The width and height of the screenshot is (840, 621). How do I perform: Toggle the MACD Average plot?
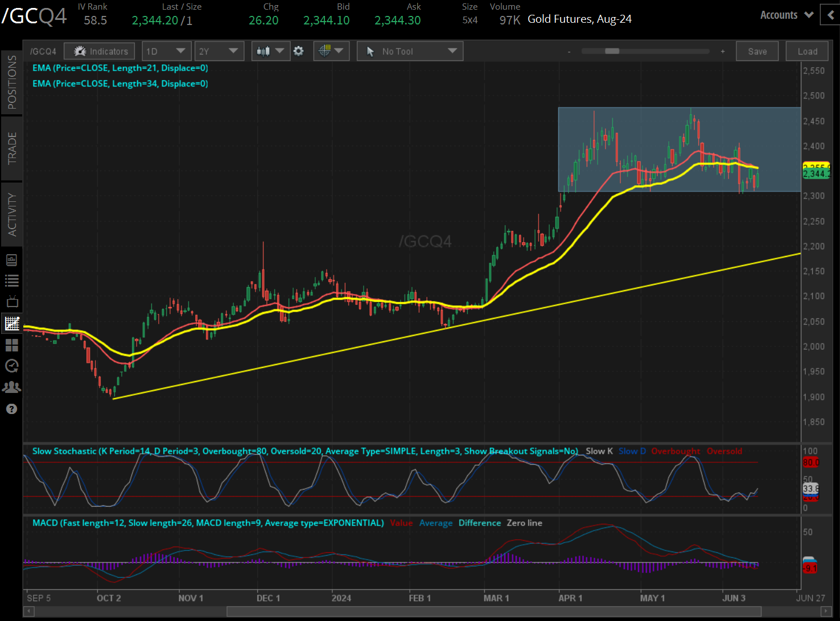tap(436, 523)
